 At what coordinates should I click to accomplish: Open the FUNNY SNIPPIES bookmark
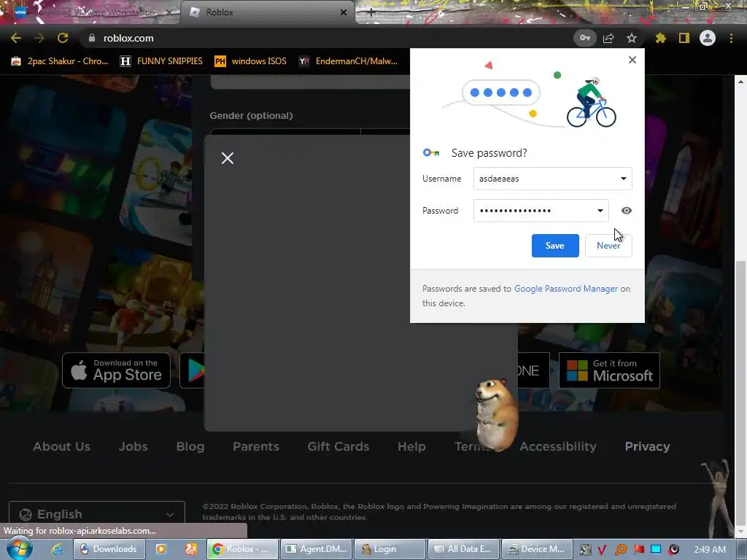[161, 61]
